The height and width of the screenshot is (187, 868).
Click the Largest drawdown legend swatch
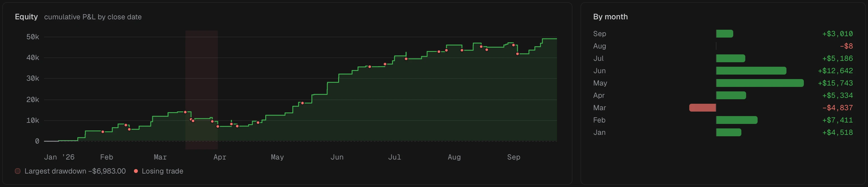tap(18, 171)
